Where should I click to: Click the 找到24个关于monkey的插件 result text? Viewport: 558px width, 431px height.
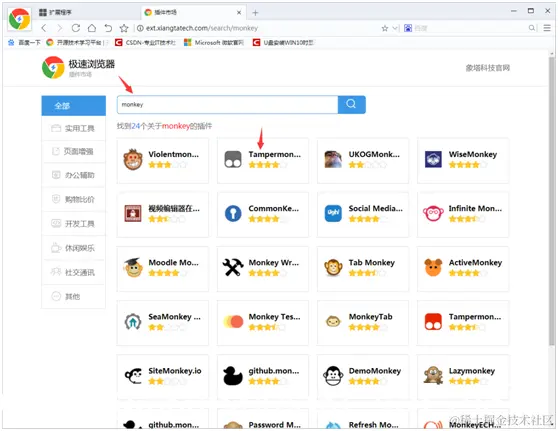point(164,126)
